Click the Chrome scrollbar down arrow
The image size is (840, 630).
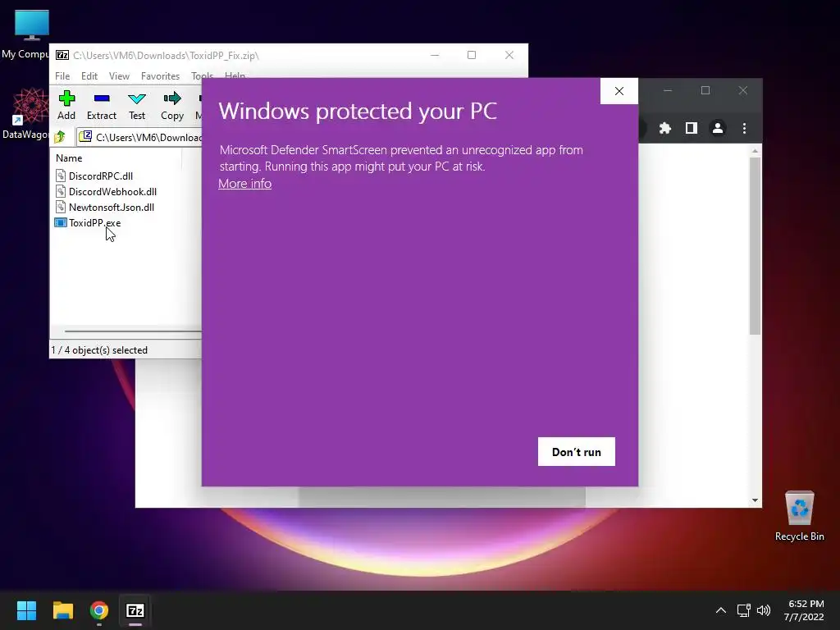(x=755, y=500)
